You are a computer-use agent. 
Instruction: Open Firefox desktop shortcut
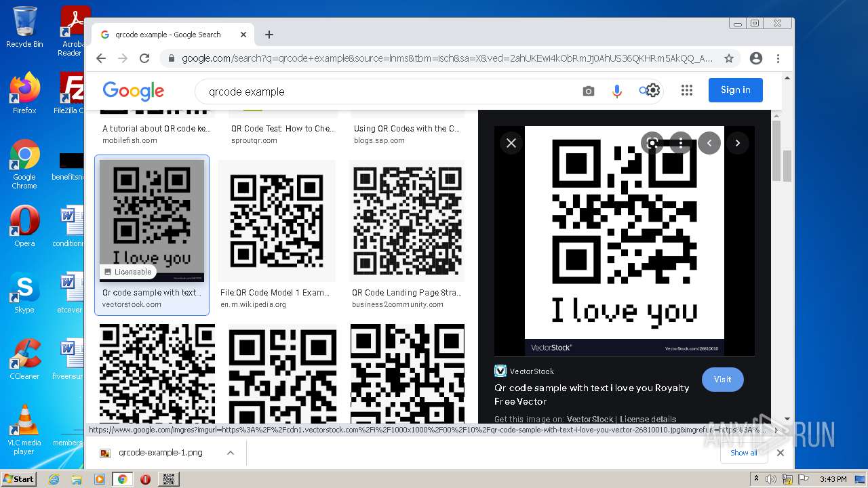24,94
